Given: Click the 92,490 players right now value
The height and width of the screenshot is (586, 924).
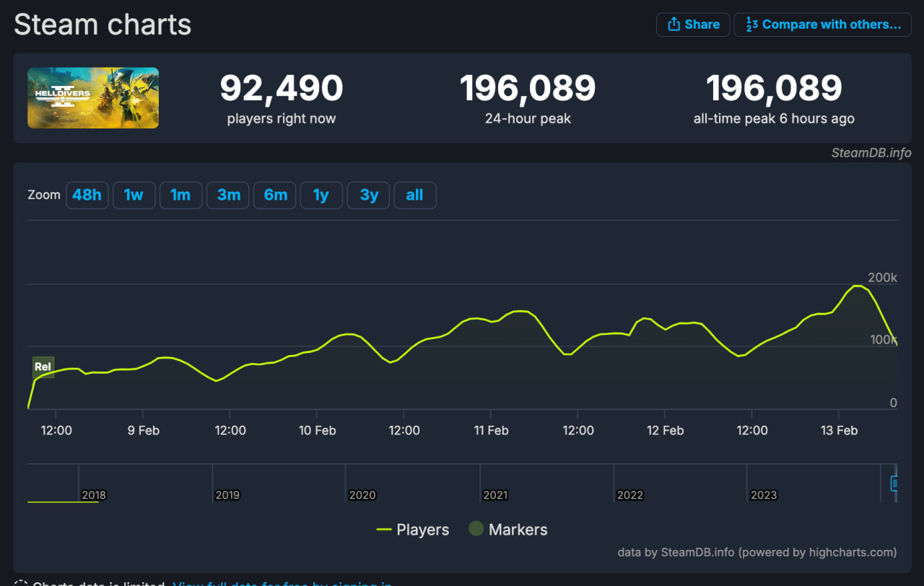Looking at the screenshot, I should pyautogui.click(x=282, y=89).
